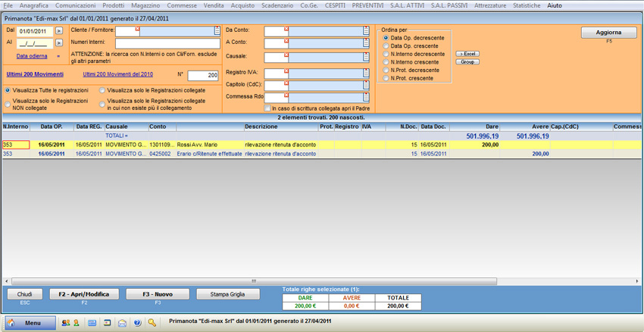Click 'Ultimi 200 Movimenti del 2010' link
The image size is (644, 332).
click(117, 74)
